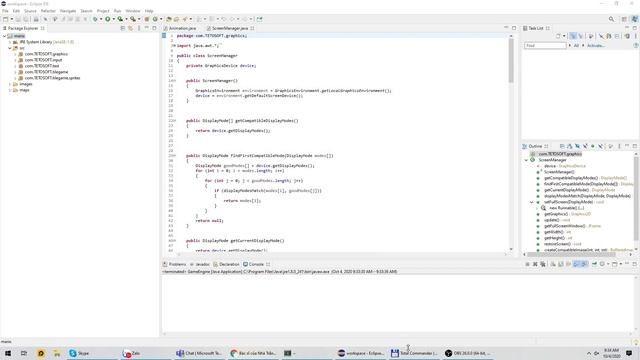The image size is (640, 360).
Task: Click the Outline horizontal scrollbar
Action: click(571, 254)
